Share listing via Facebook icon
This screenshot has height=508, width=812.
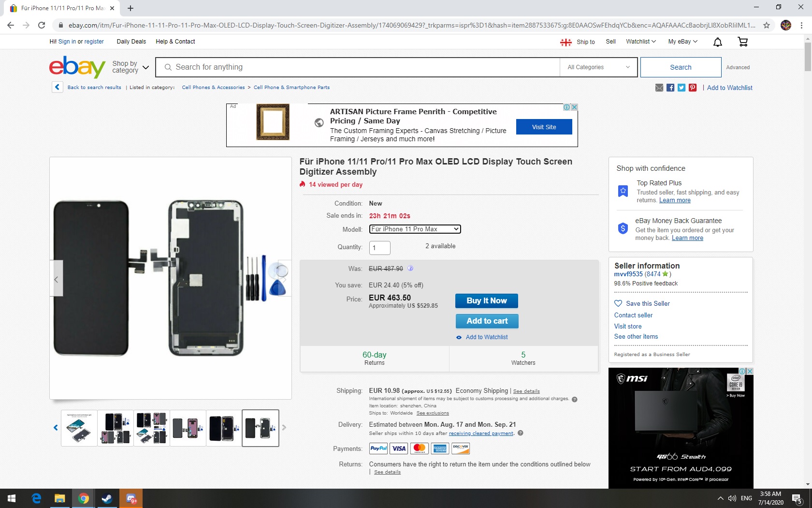coord(670,88)
